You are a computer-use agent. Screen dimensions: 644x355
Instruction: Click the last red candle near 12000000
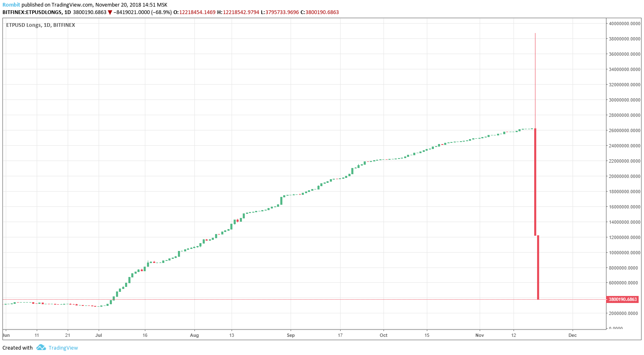[538, 267]
